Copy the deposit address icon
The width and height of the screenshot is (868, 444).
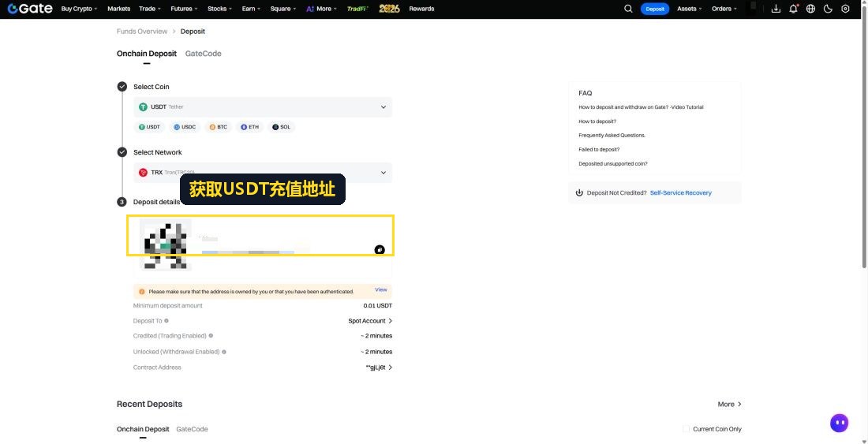click(380, 250)
